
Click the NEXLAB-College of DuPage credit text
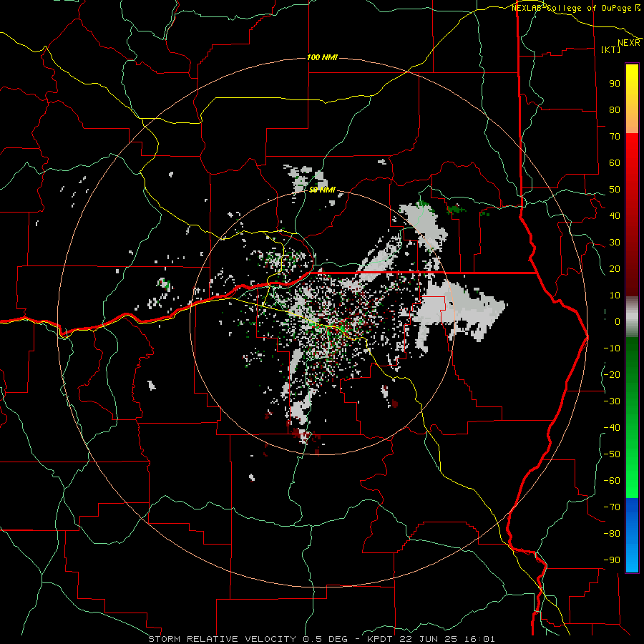[572, 8]
